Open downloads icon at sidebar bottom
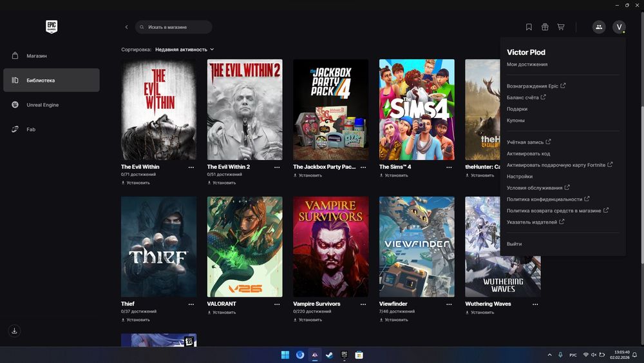Image resolution: width=644 pixels, height=363 pixels. point(14,331)
